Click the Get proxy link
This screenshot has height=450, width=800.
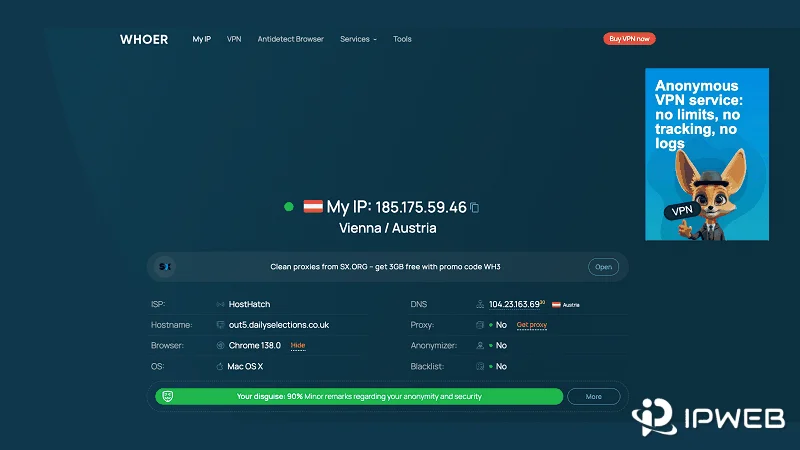point(532,325)
